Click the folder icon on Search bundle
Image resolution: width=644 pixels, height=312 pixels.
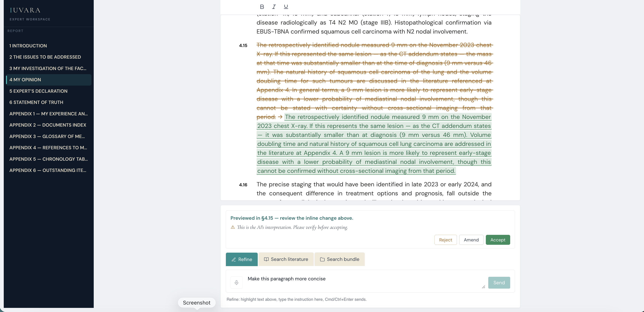tap(322, 259)
